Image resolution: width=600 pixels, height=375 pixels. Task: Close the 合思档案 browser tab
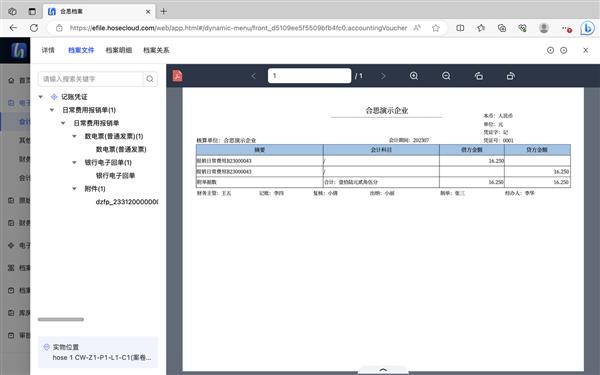coord(148,12)
